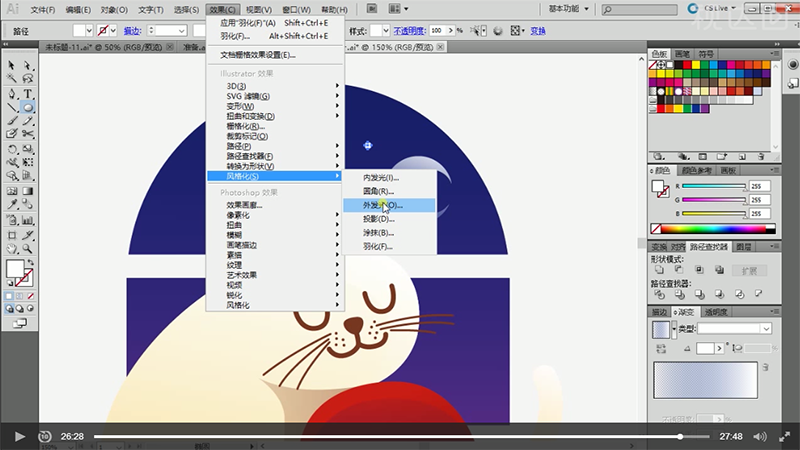Click the Change Screen Mode icon

click(20, 323)
